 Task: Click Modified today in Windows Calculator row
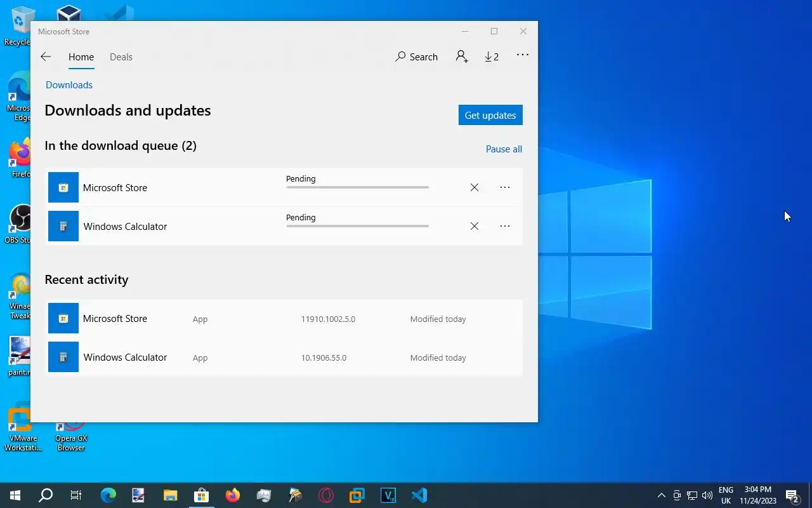[x=438, y=358]
